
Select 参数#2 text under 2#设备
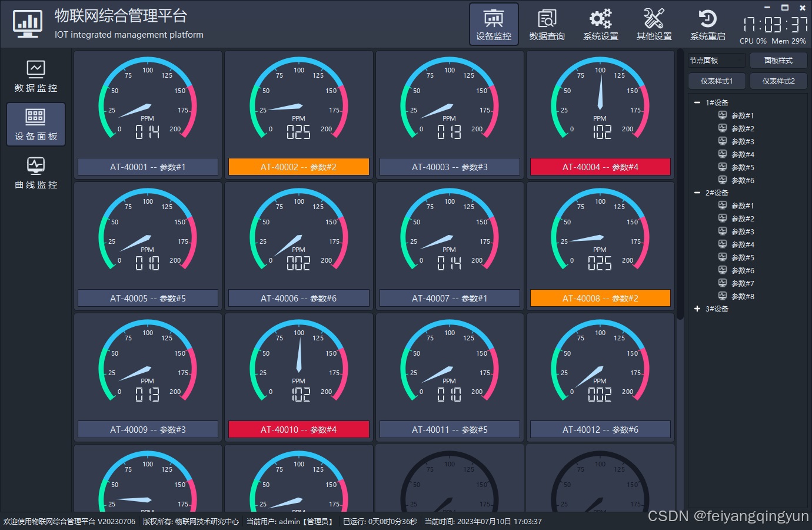743,218
